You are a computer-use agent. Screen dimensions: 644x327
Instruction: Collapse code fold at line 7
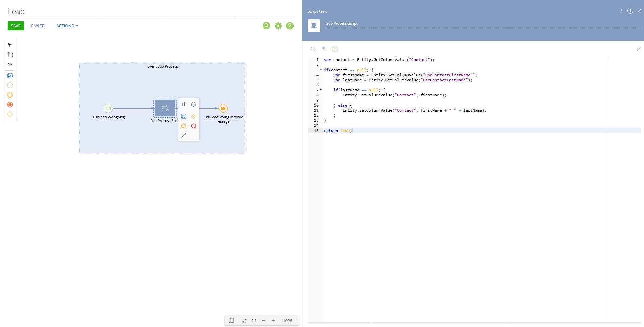pos(321,90)
